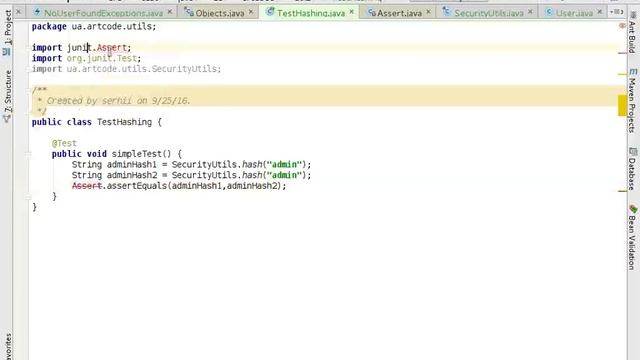Close the TestHashing.java tab
The width and height of the screenshot is (640, 360).
pos(351,12)
